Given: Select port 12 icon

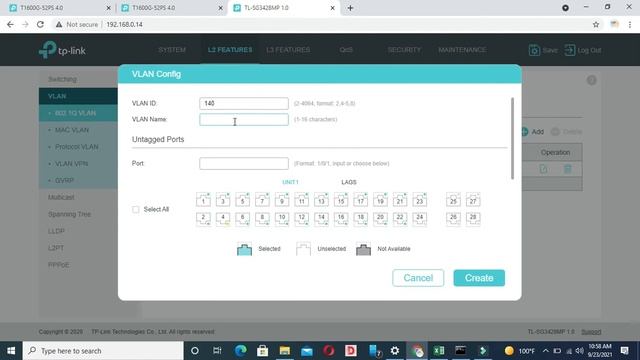Looking at the screenshot, I should [302, 218].
